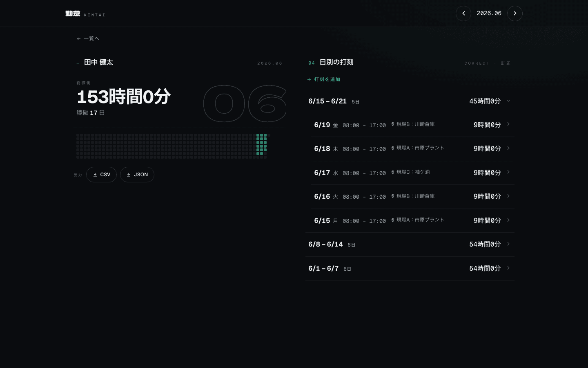
Task: Click the 稼働 17 日 working days text
Action: tap(91, 113)
